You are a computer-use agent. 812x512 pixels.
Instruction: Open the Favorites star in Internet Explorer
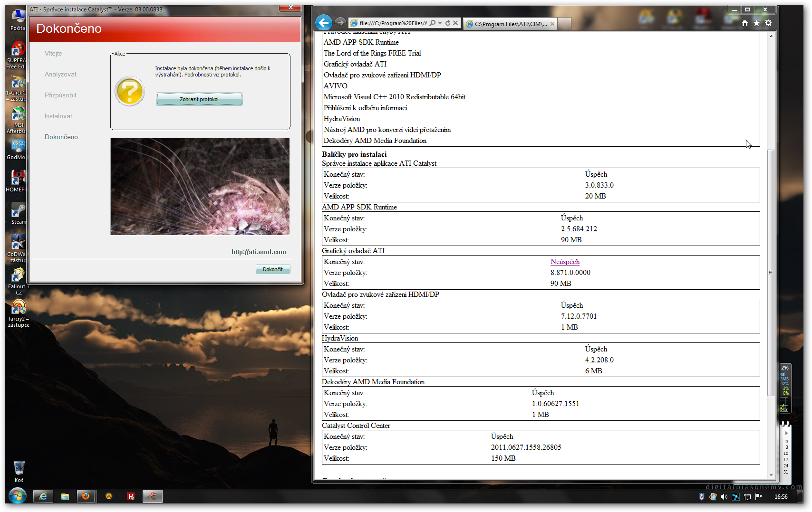[756, 23]
